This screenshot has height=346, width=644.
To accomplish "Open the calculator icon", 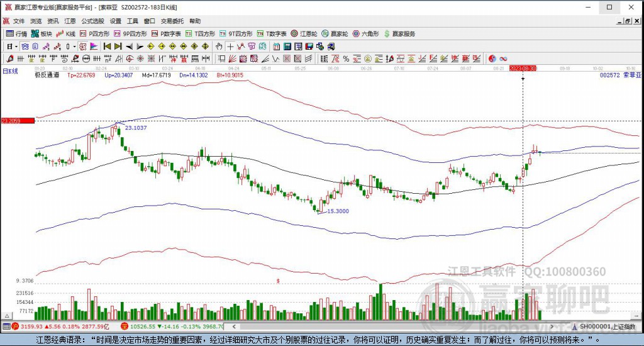I will [287, 47].
